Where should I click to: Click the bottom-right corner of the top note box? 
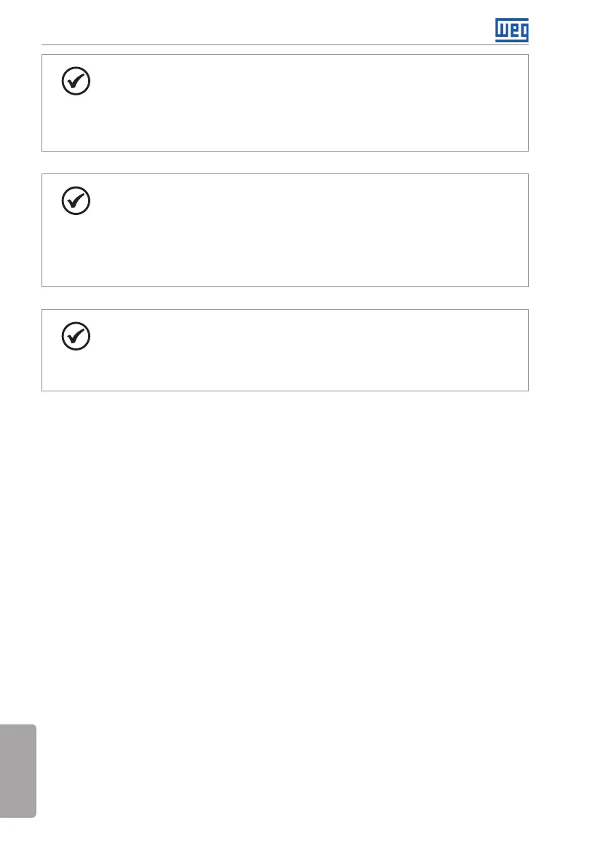(527, 150)
